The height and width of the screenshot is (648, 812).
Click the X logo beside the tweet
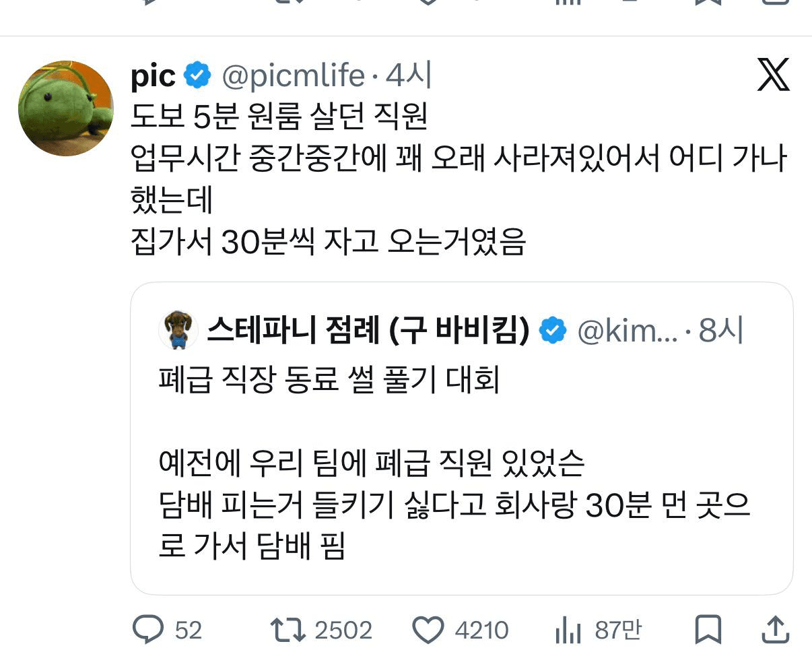point(773,75)
